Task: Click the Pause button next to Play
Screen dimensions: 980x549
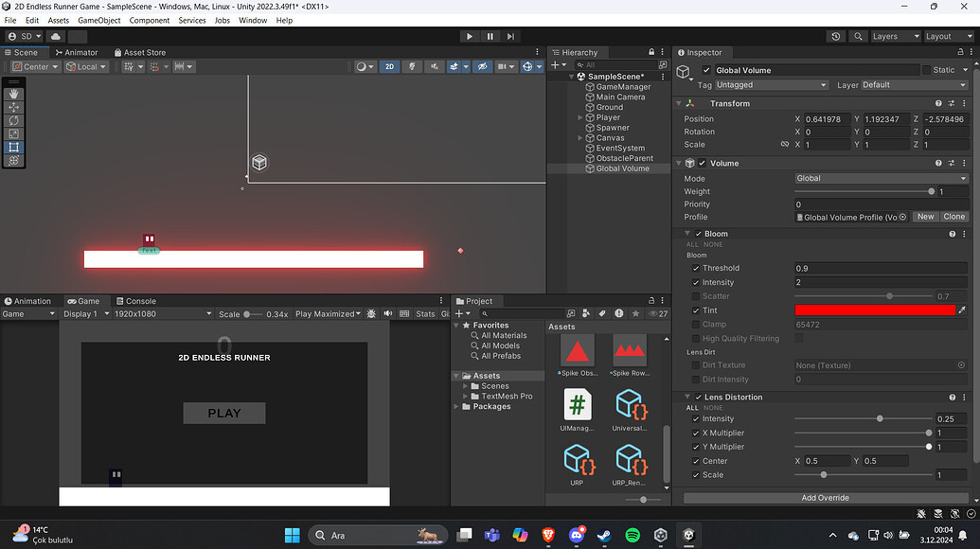Action: point(490,36)
